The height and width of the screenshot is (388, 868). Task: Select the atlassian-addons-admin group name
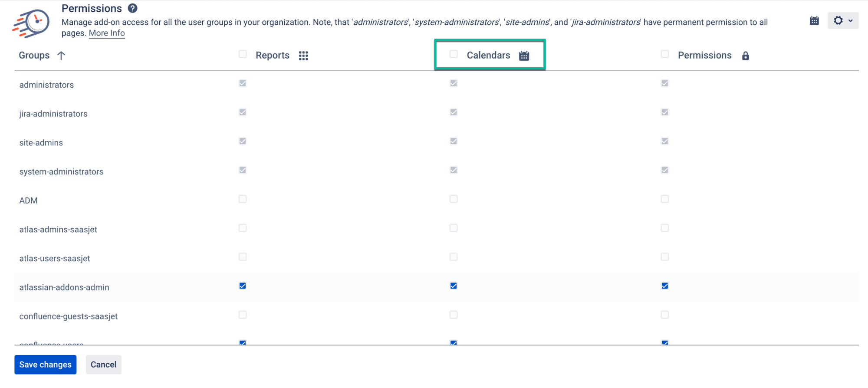[64, 287]
